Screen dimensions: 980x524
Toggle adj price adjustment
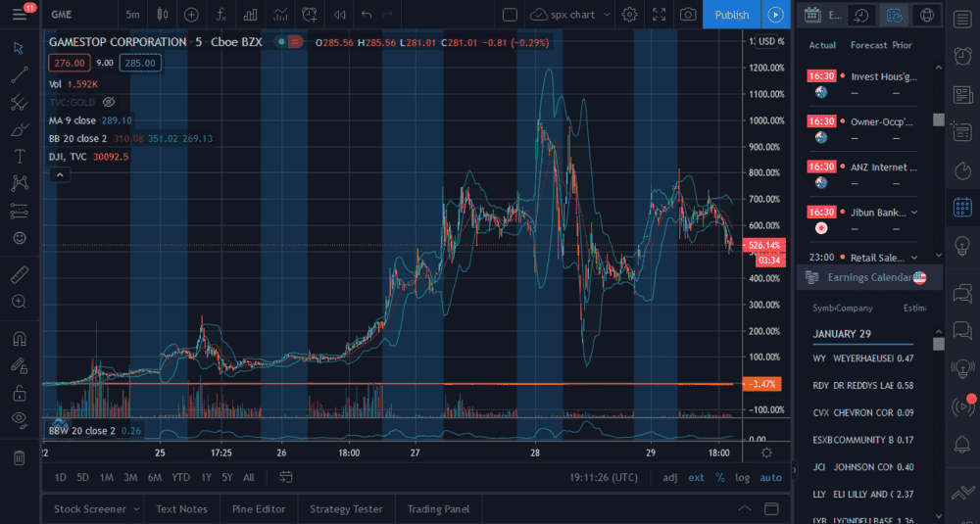670,477
